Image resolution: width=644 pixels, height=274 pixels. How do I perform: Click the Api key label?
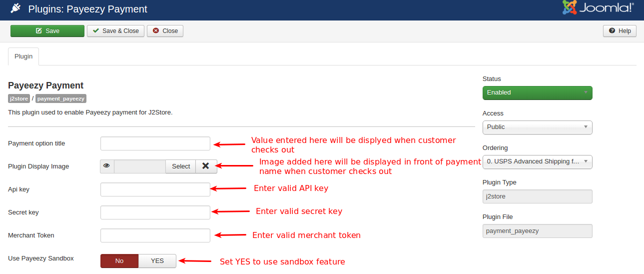tap(19, 189)
